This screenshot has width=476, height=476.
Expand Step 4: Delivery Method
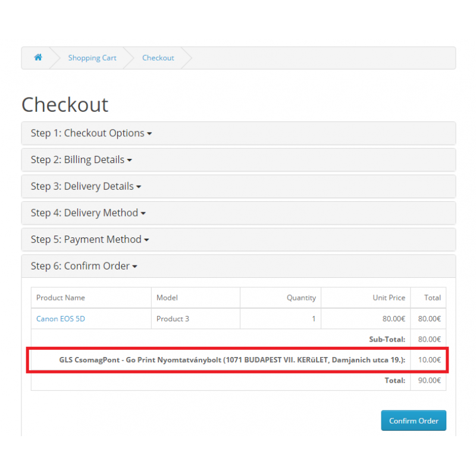point(88,213)
